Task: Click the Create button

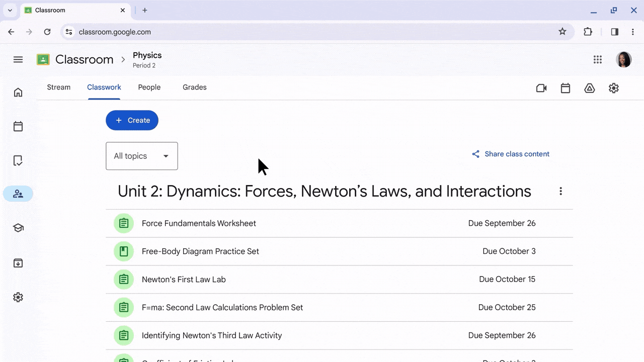Action: click(132, 120)
